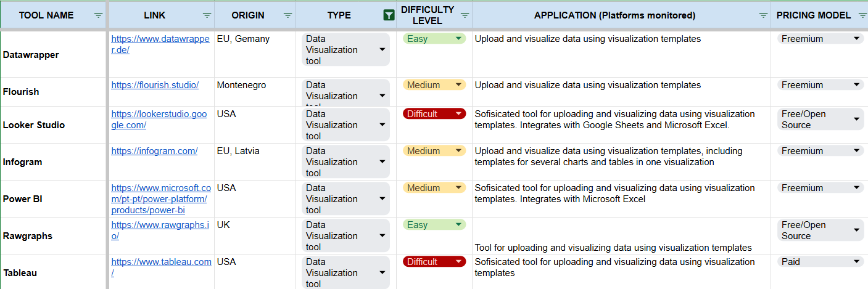This screenshot has width=868, height=289.
Task: Change Power BI Medium difficulty dropdown
Action: [x=434, y=187]
